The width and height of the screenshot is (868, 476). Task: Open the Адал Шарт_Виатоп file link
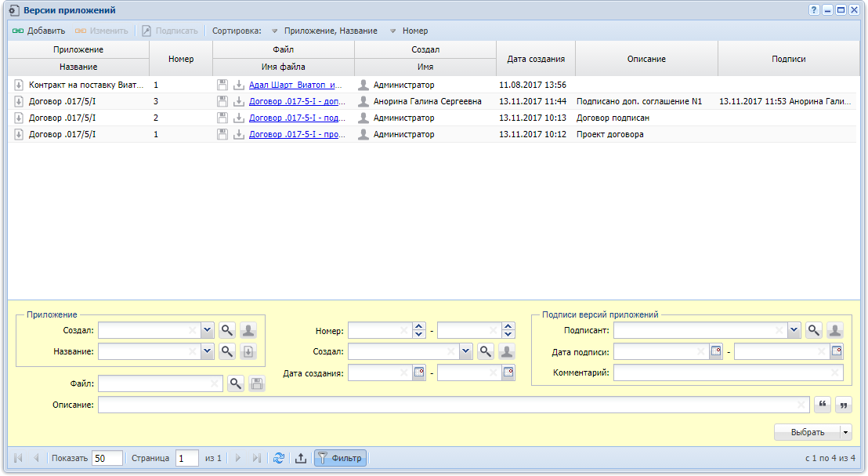coord(295,85)
